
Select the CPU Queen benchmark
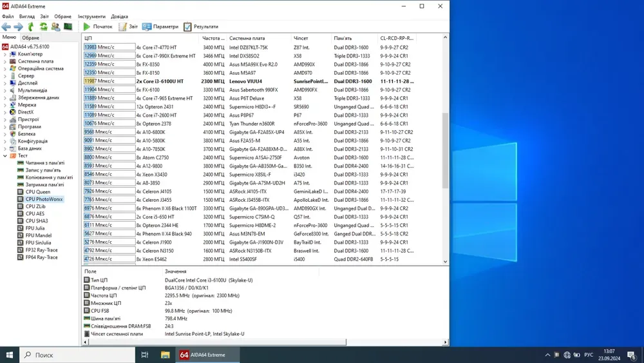pos(37,191)
